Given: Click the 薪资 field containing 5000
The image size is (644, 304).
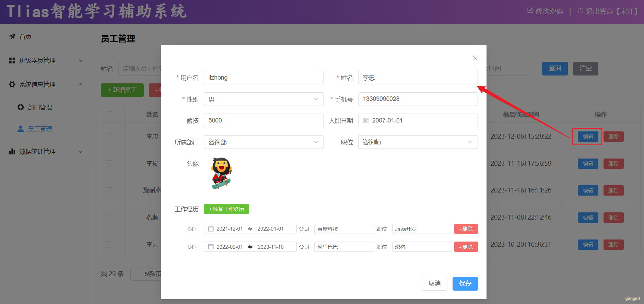Looking at the screenshot, I should 264,120.
